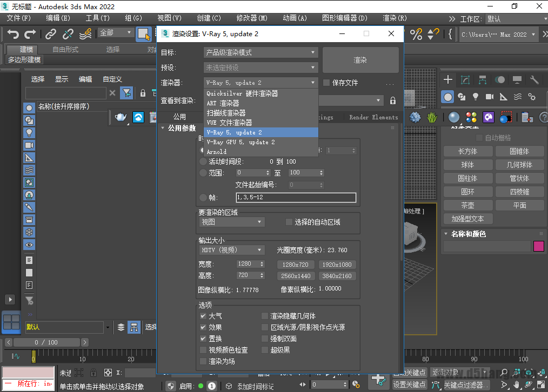
Task: Click the lock icon beside view to render
Action: coord(393,100)
